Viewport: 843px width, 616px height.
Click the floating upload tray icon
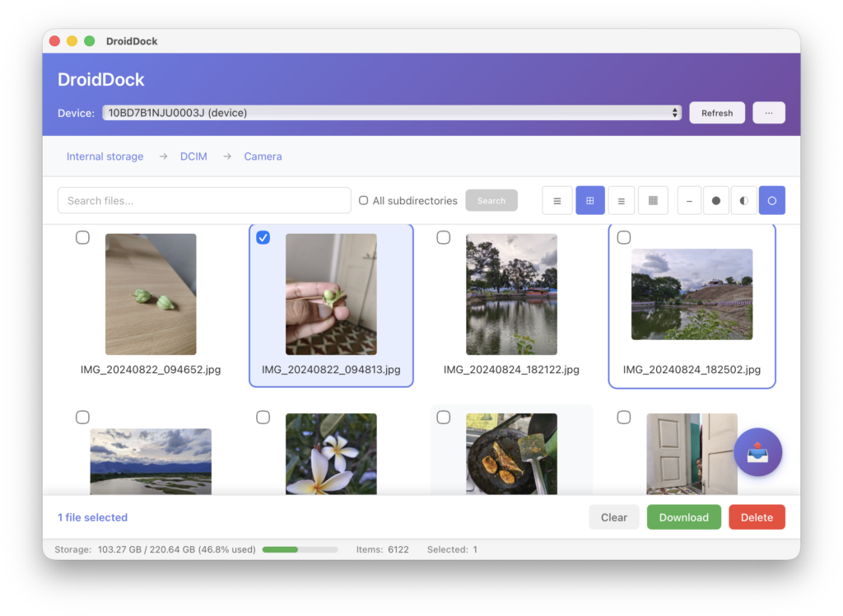(757, 452)
